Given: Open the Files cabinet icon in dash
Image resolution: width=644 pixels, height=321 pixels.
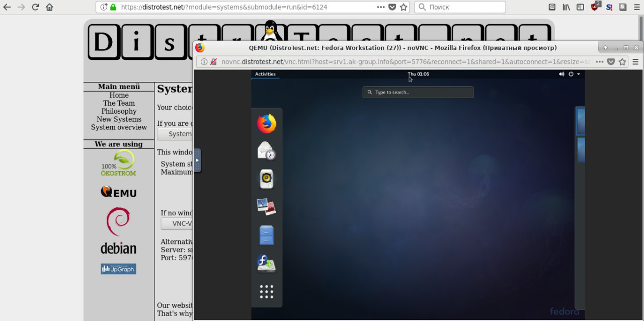Looking at the screenshot, I should click(267, 235).
